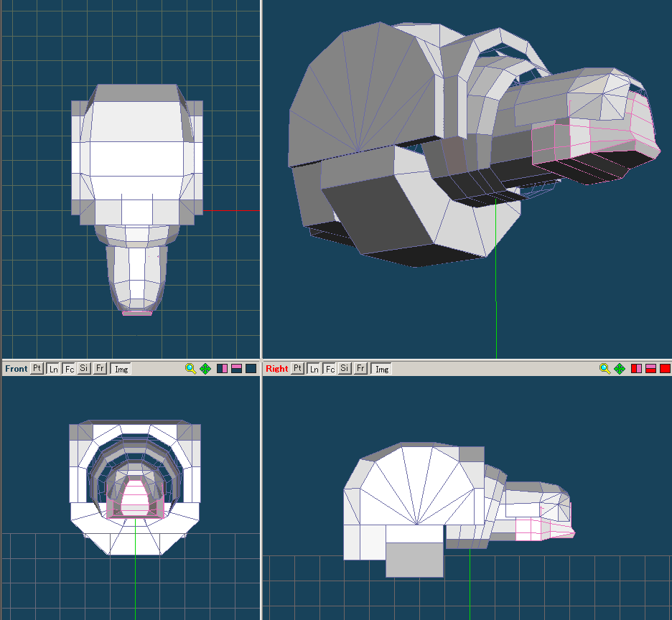
Task: Toggle Ln line display in Front view
Action: click(53, 369)
